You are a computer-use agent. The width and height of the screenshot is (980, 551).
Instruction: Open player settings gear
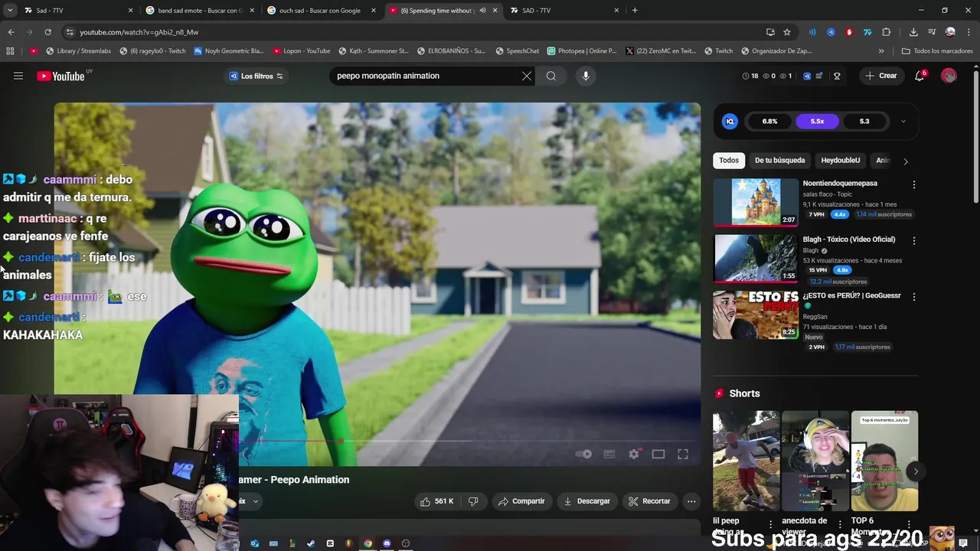(634, 454)
